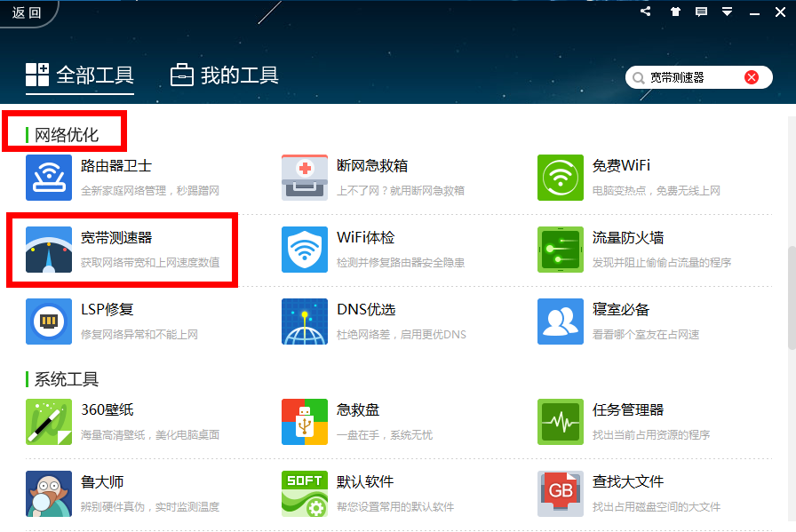Click 360壁纸 title text
The image size is (796, 532).
pos(107,410)
